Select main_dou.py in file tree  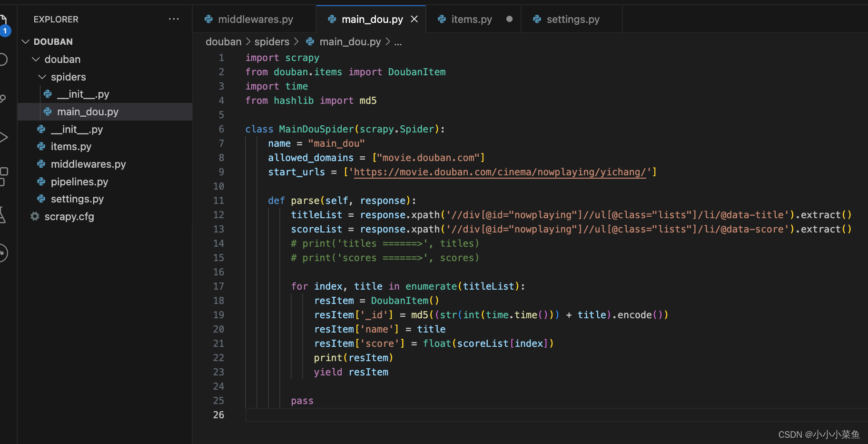105,111
